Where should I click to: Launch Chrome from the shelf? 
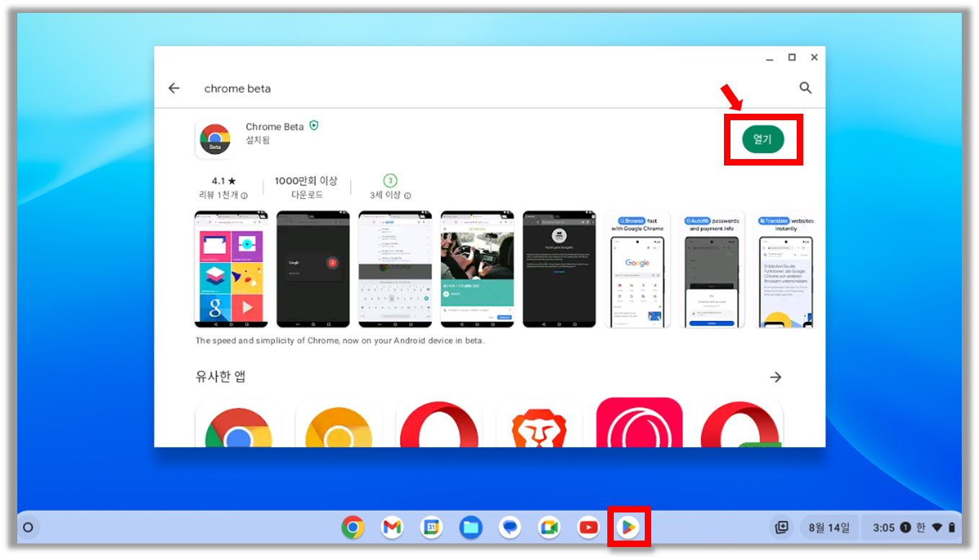pyautogui.click(x=352, y=528)
